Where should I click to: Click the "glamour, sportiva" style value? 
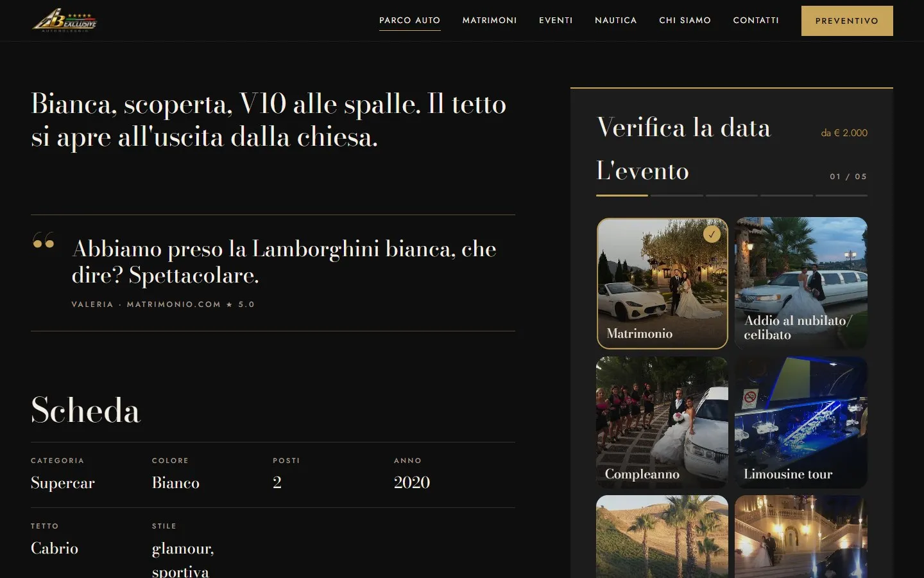pyautogui.click(x=183, y=559)
